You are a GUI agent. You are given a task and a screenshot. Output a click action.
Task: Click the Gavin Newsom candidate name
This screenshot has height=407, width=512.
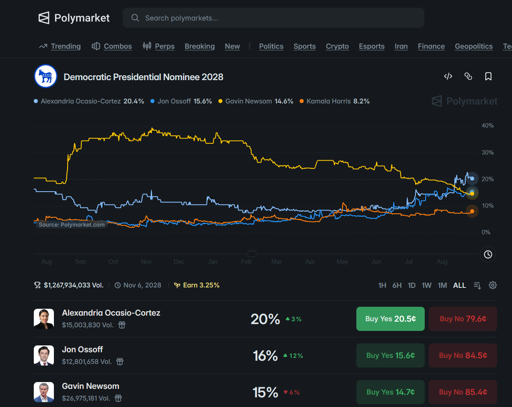[x=90, y=386]
